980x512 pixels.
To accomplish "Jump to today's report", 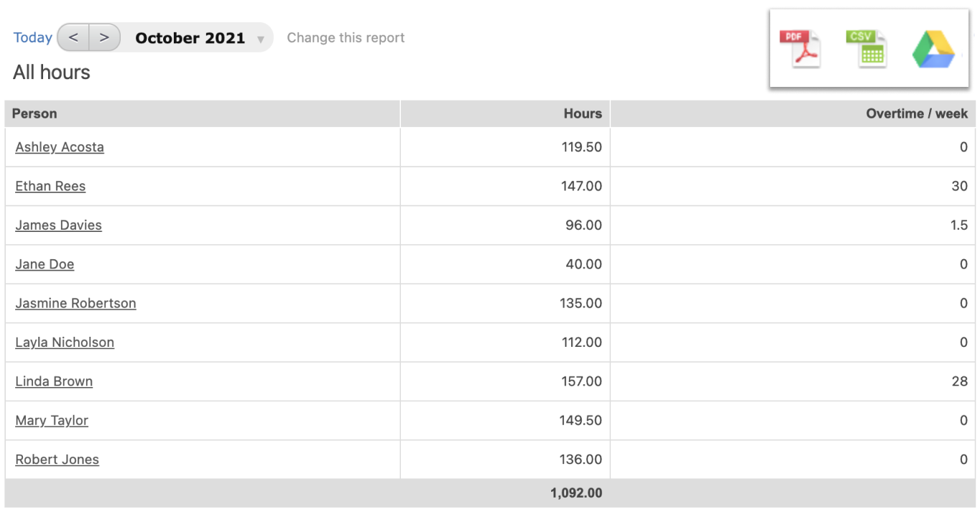I will (x=32, y=37).
